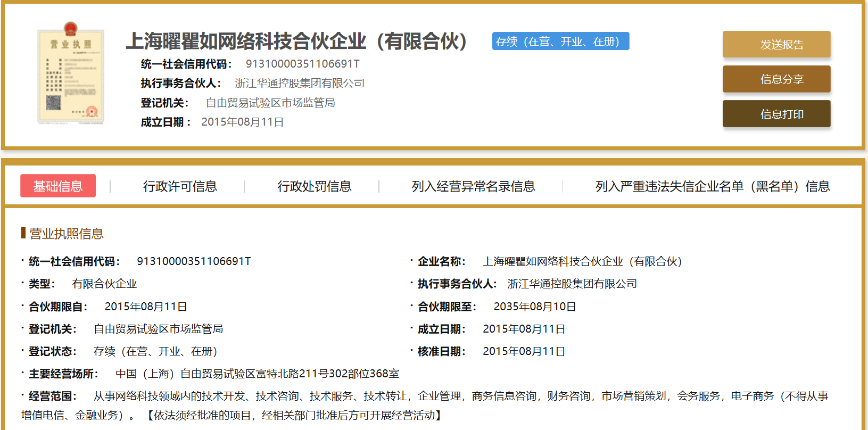The width and height of the screenshot is (868, 430).
Task: Click the credit code under 营业执照信息
Action: point(194,261)
